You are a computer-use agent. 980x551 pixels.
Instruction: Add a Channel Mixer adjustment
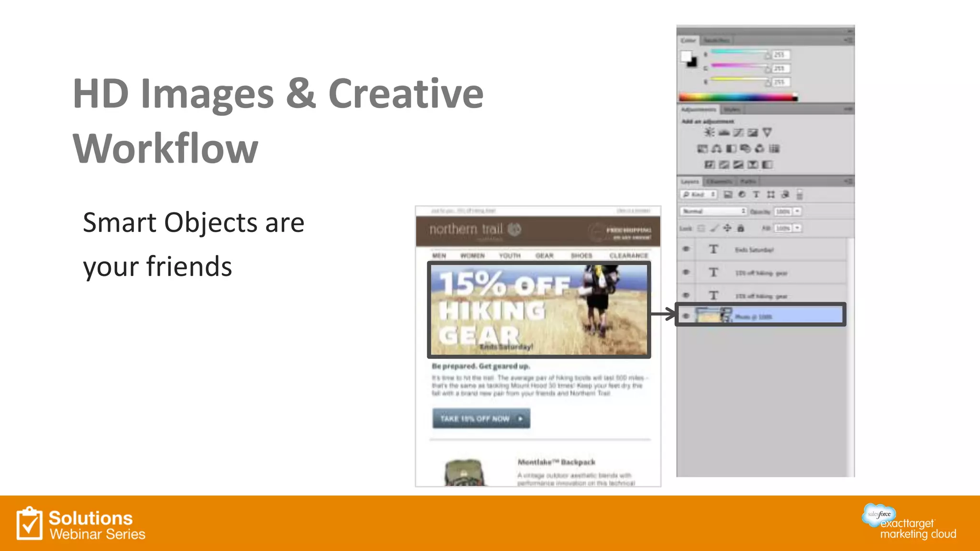pyautogui.click(x=759, y=149)
